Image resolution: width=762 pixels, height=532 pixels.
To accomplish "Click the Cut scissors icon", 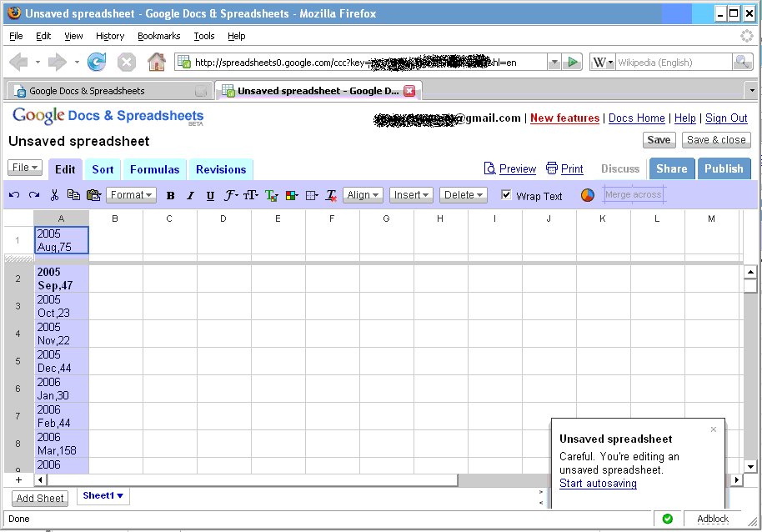I will point(54,195).
